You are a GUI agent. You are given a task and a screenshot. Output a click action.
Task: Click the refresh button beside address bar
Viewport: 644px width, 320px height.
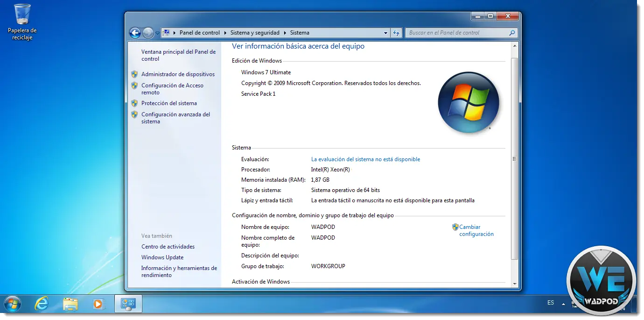pos(396,33)
